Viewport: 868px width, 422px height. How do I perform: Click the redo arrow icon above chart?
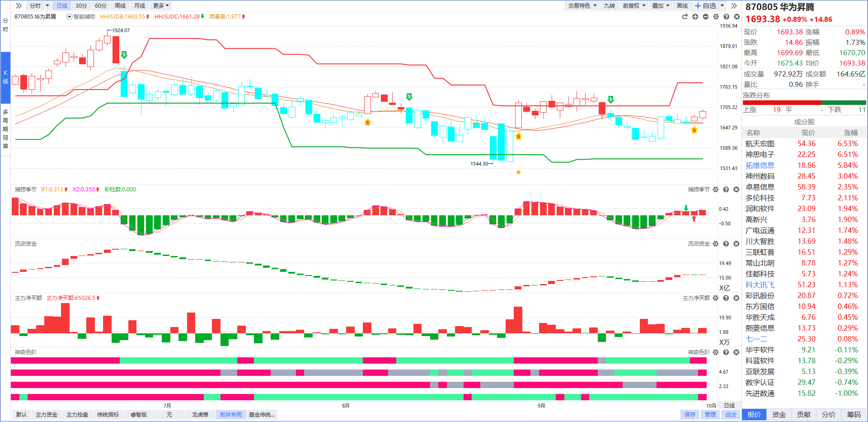click(x=685, y=17)
